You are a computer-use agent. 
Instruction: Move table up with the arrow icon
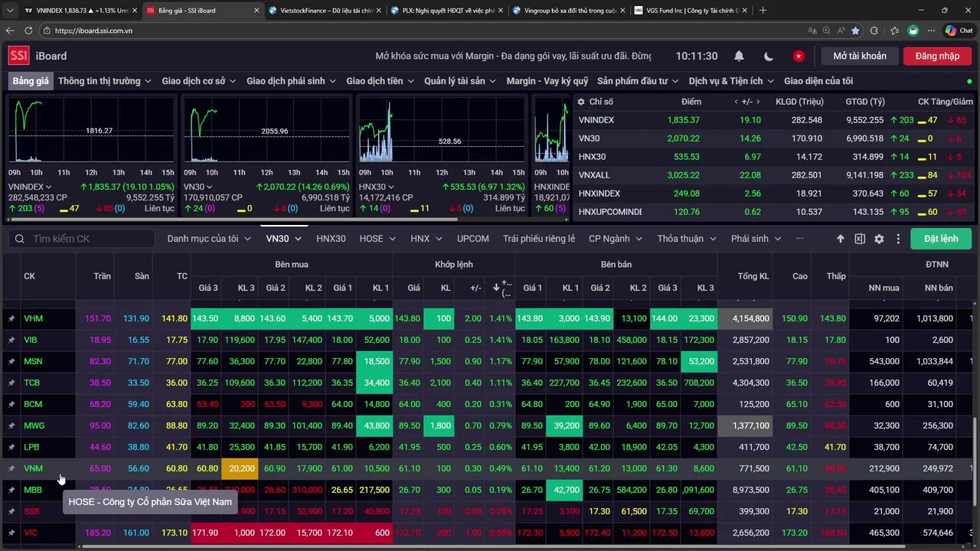(840, 239)
